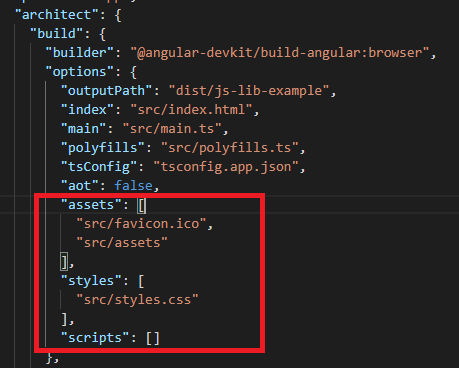Viewport: 459px width, 368px height.
Task: Click the "tsConfig" key
Action: tap(99, 167)
